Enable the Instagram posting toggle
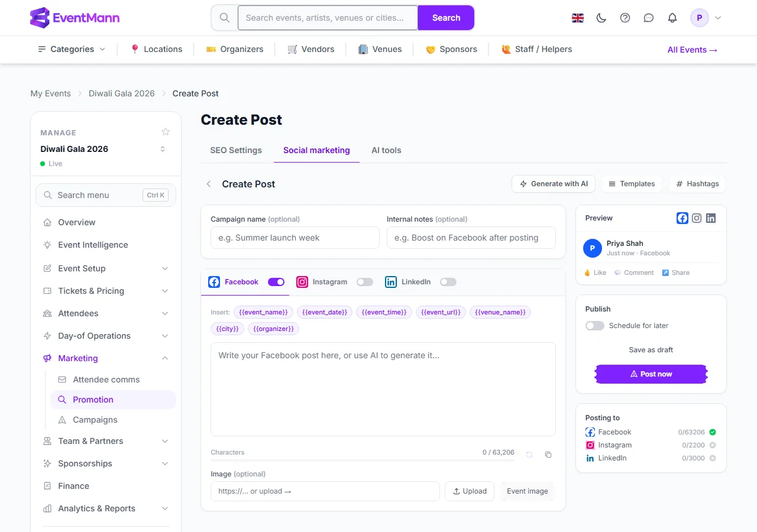Viewport: 757px width, 532px height. tap(365, 282)
